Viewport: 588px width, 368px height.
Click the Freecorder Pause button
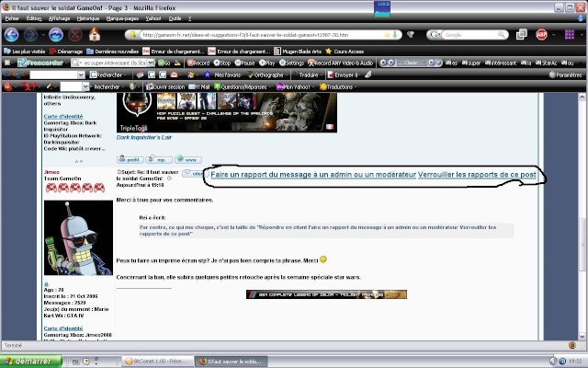[245, 63]
